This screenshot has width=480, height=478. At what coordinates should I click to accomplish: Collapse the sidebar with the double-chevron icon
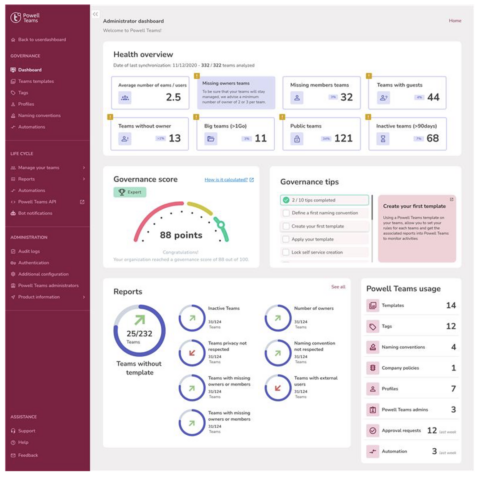(96, 14)
